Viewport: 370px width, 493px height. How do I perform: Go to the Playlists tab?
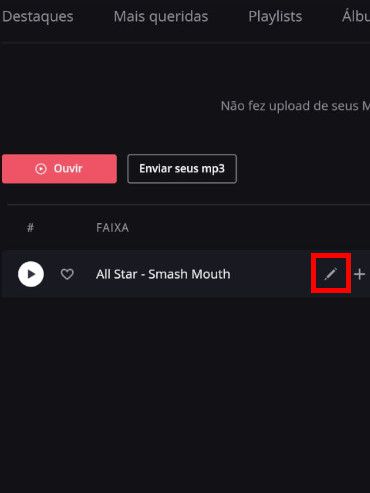pyautogui.click(x=275, y=16)
